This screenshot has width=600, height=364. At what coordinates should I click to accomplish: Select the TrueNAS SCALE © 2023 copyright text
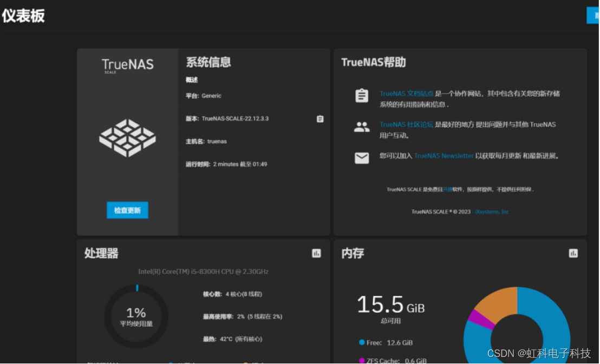click(441, 212)
